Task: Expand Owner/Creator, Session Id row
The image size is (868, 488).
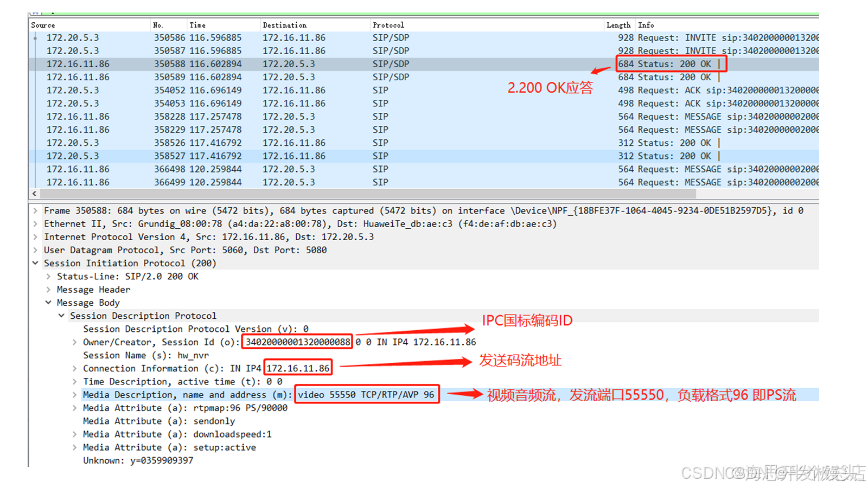Action: [74, 342]
